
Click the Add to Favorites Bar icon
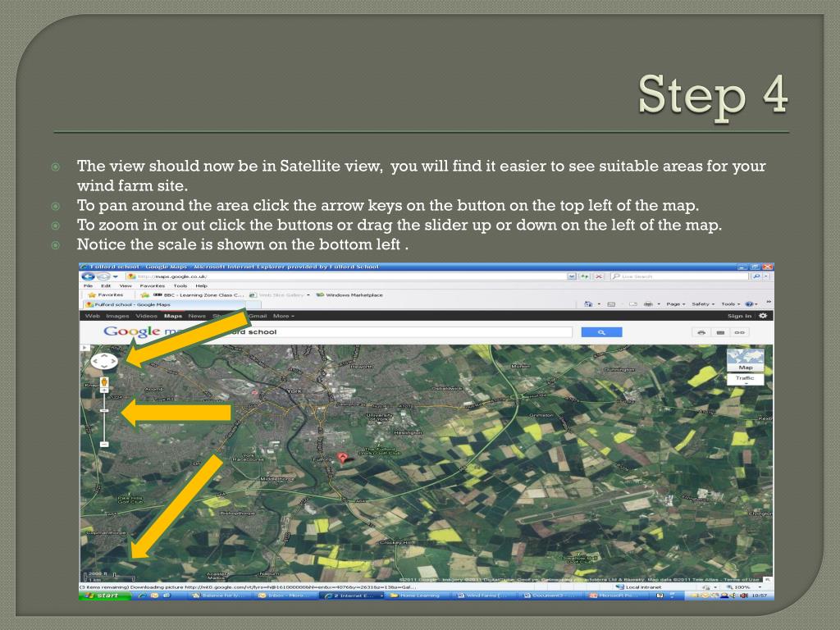tap(144, 294)
